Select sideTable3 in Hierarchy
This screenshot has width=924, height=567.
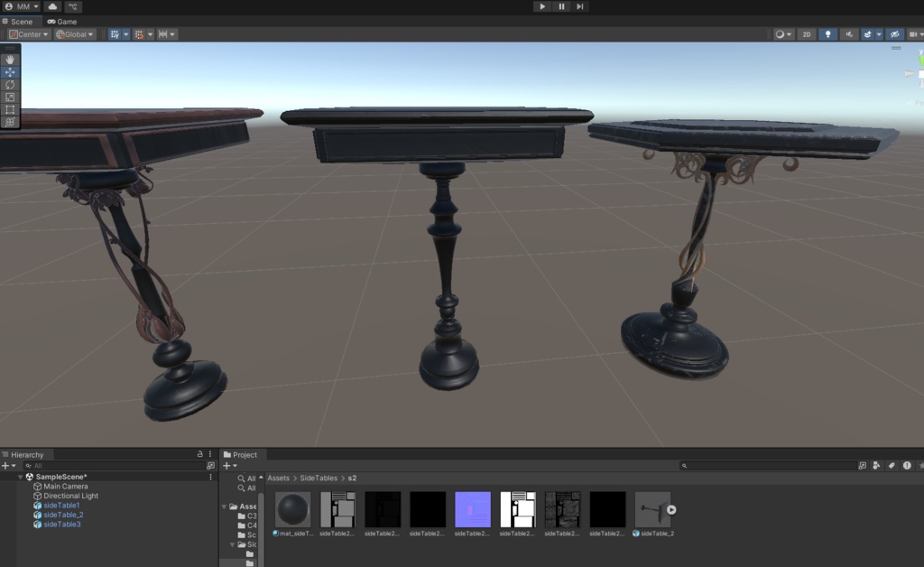coord(62,524)
